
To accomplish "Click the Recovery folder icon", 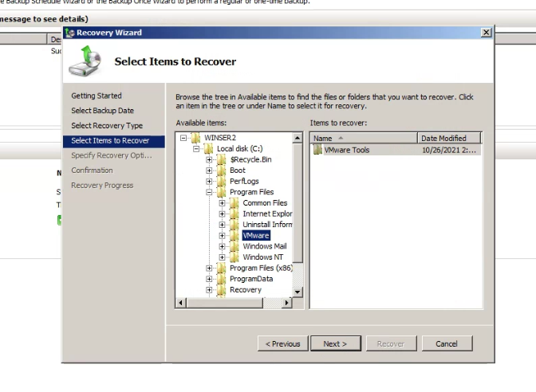I will [222, 290].
